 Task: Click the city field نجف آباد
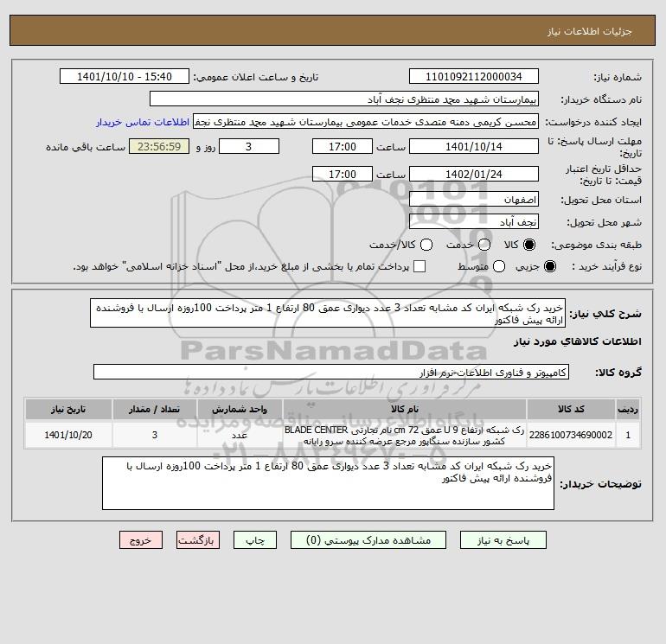[474, 221]
